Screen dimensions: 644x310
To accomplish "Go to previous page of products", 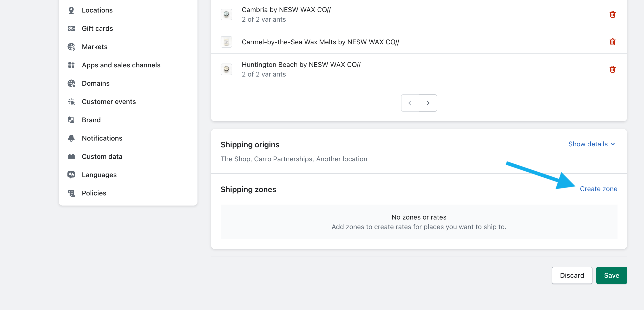I will [x=410, y=103].
